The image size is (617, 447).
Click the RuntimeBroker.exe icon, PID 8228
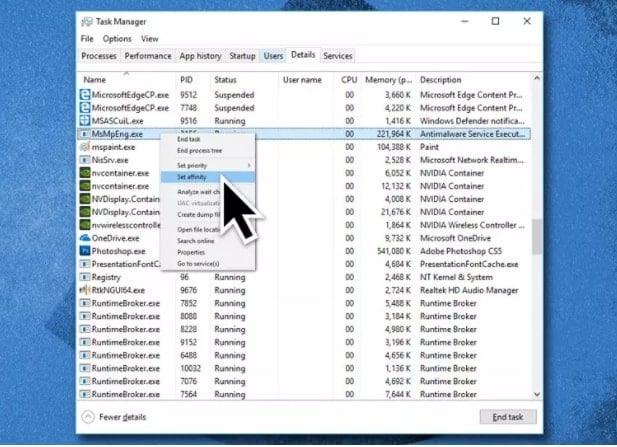tap(85, 329)
